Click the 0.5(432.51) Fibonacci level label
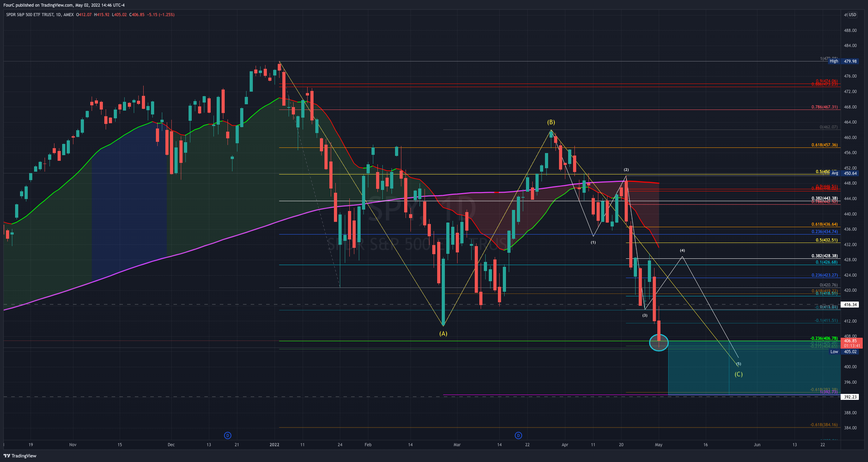Viewport: 868px width, 462px height. 827,240
